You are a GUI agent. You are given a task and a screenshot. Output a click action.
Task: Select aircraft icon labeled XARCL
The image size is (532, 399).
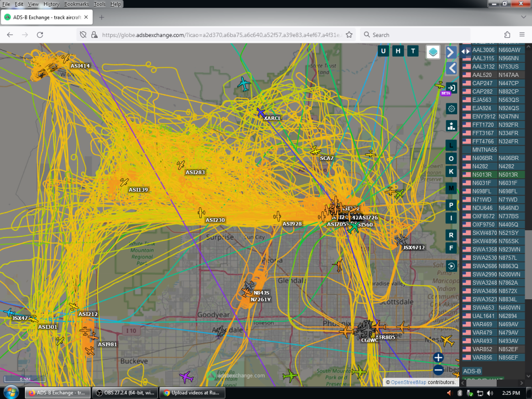(x=261, y=112)
